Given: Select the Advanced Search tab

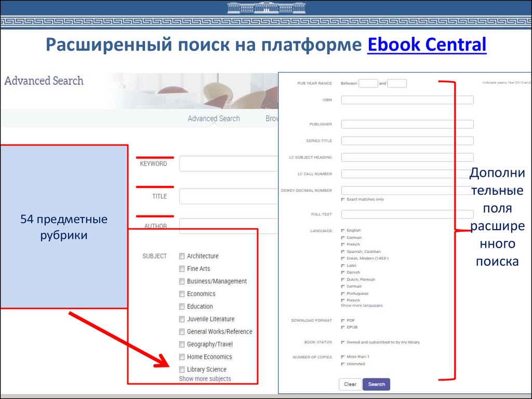Looking at the screenshot, I should (214, 118).
